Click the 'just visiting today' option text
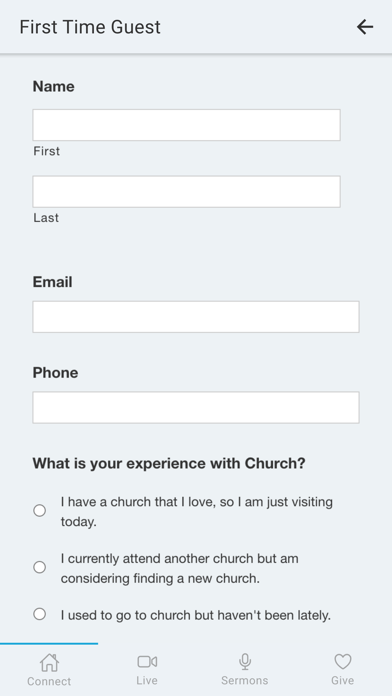This screenshot has height=696, width=392. point(197,512)
